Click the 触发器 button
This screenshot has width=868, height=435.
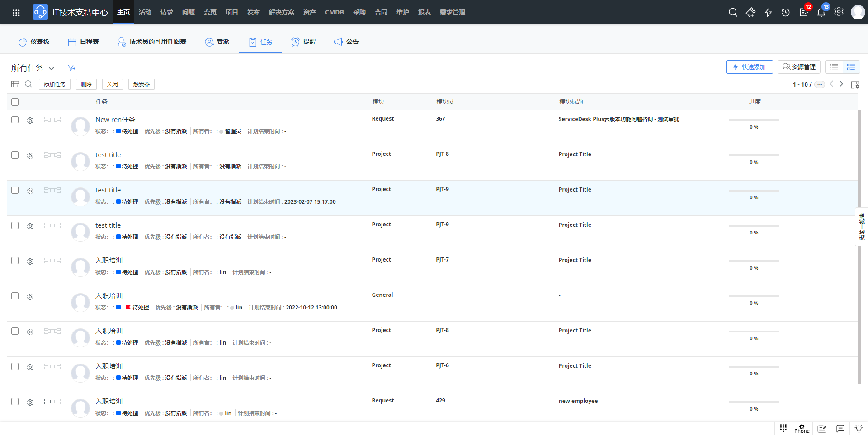pyautogui.click(x=142, y=84)
